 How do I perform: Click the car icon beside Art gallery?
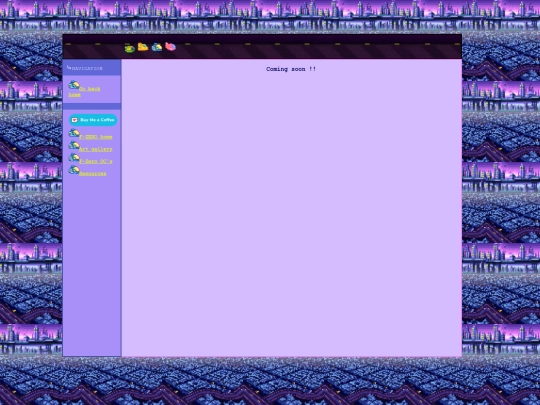74,145
